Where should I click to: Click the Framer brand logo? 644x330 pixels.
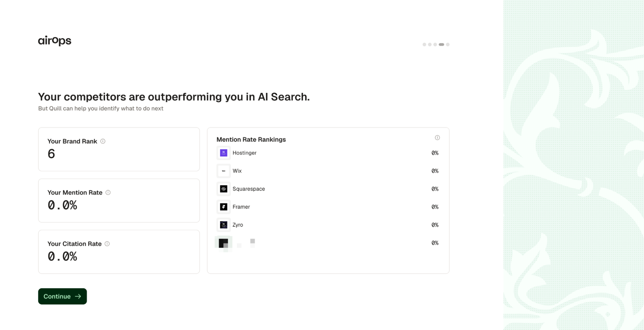pos(224,207)
